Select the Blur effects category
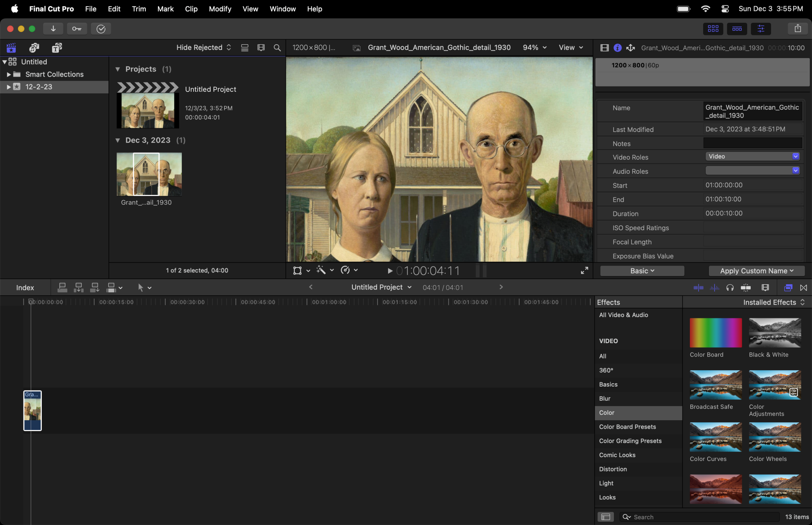Image resolution: width=812 pixels, height=525 pixels. point(639,399)
